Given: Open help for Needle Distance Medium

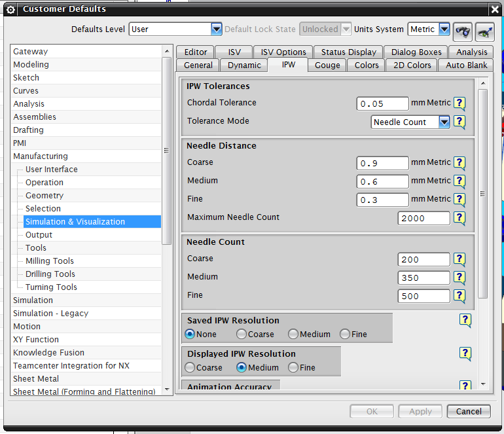Looking at the screenshot, I should point(459,181).
